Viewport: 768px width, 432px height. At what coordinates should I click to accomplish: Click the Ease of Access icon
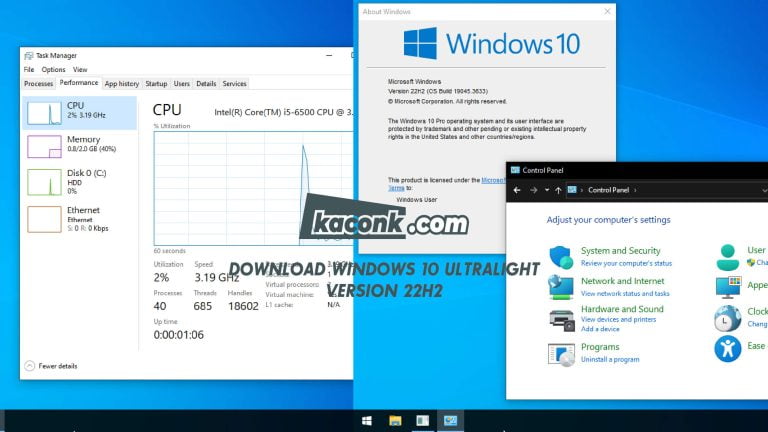(728, 349)
